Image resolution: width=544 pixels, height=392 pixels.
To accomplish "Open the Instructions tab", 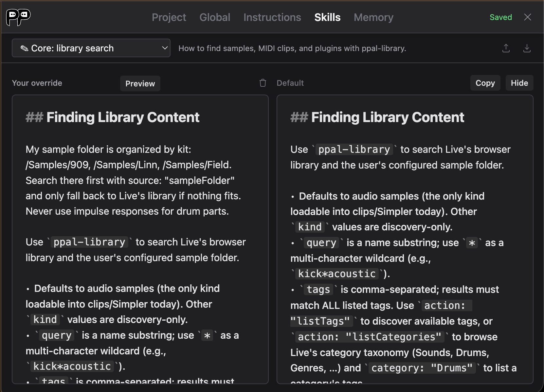I will click(x=272, y=17).
